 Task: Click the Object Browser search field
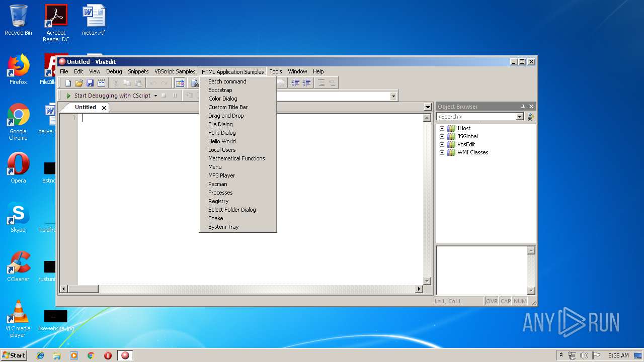[476, 117]
